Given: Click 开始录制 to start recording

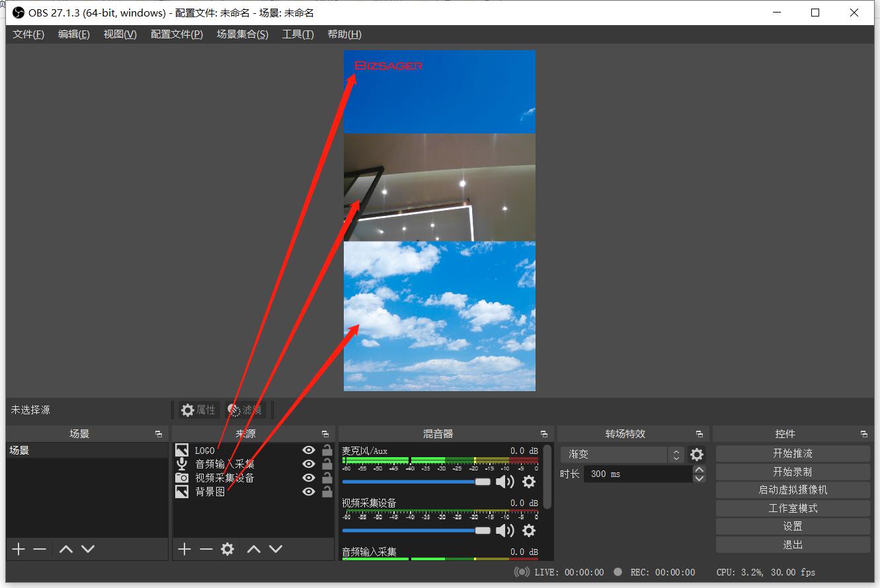Looking at the screenshot, I should point(793,472).
